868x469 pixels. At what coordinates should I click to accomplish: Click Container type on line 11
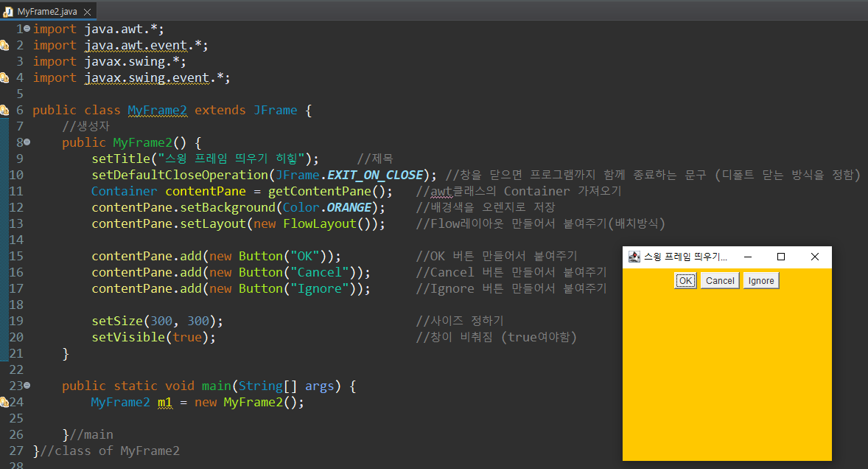pos(124,191)
